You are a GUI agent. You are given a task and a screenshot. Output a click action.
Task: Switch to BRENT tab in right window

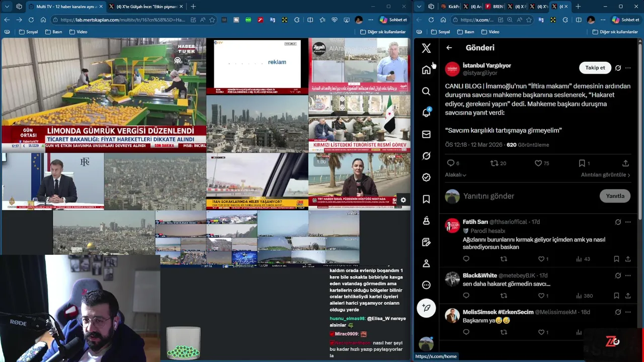(x=496, y=7)
